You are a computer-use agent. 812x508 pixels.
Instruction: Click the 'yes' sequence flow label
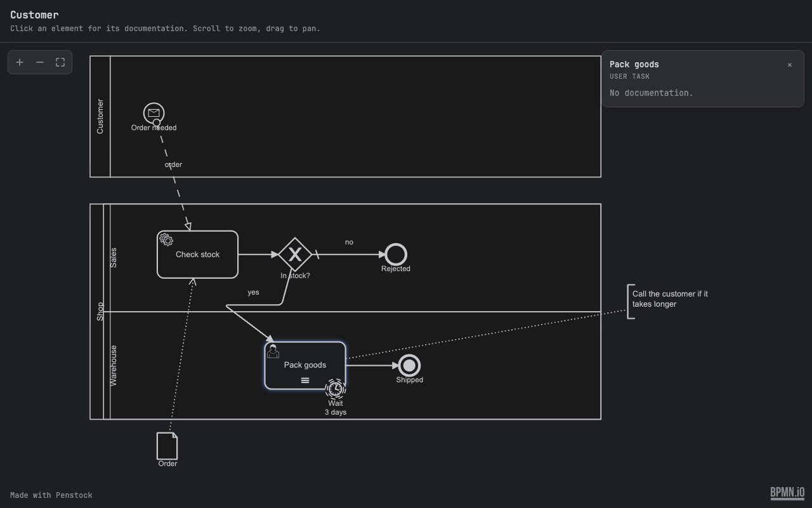click(253, 292)
